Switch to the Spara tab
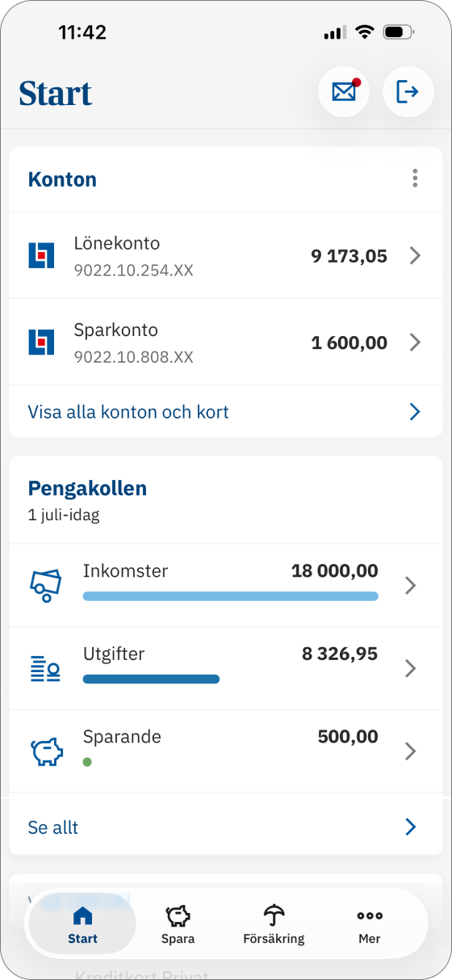Image resolution: width=452 pixels, height=980 pixels. (x=178, y=924)
